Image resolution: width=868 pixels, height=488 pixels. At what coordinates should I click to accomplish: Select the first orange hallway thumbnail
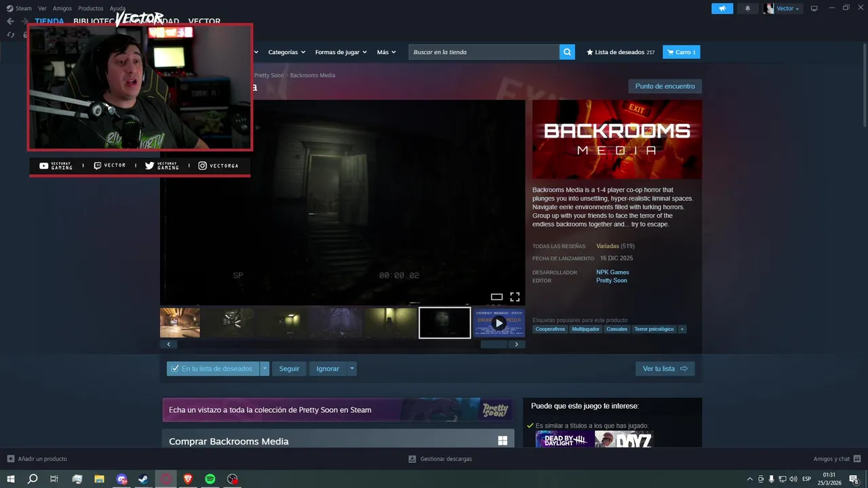click(180, 323)
